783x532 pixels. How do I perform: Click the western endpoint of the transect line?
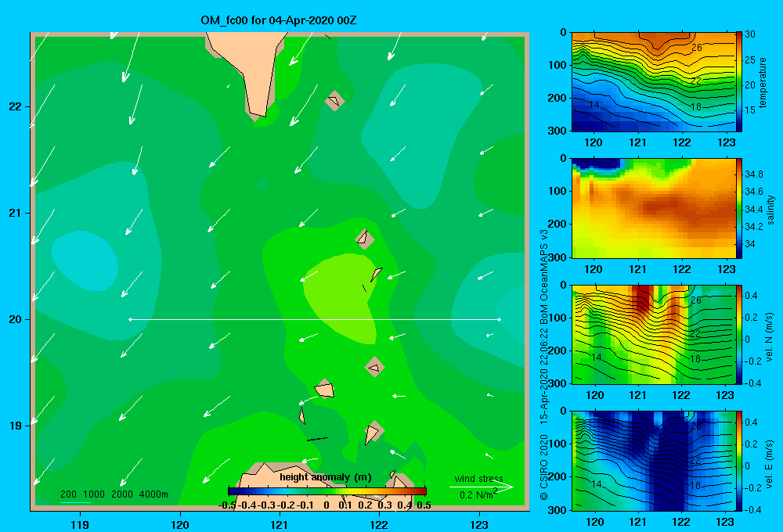tap(130, 319)
